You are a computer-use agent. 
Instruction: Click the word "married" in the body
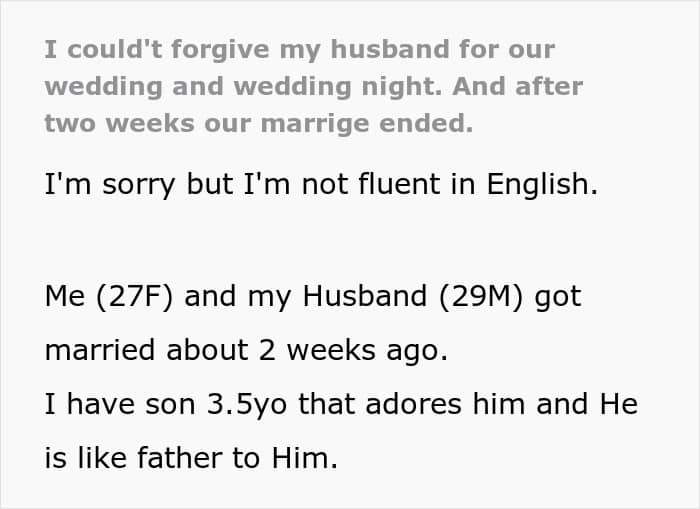(x=97, y=351)
